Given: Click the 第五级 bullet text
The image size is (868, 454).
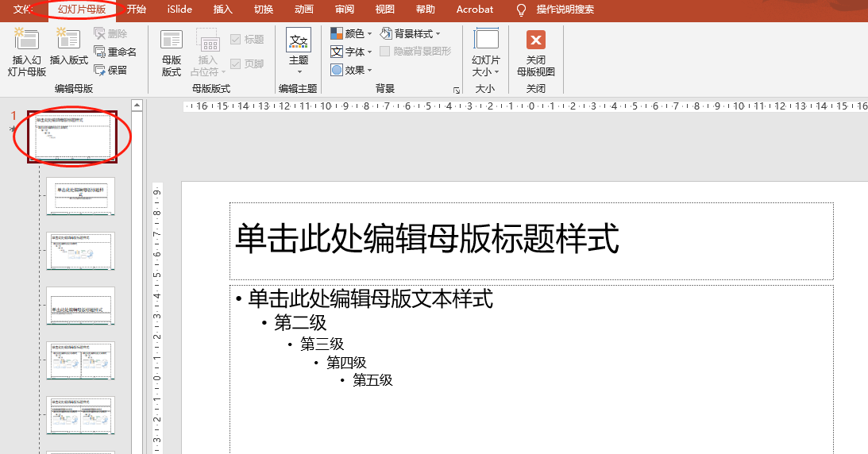Looking at the screenshot, I should point(372,380).
